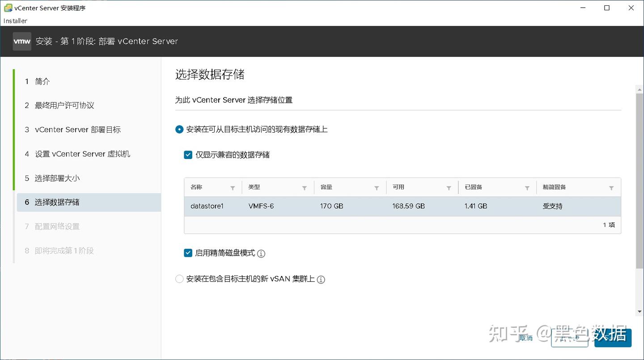
Task: Click the info icon beside the vSAN option
Action: (x=321, y=280)
